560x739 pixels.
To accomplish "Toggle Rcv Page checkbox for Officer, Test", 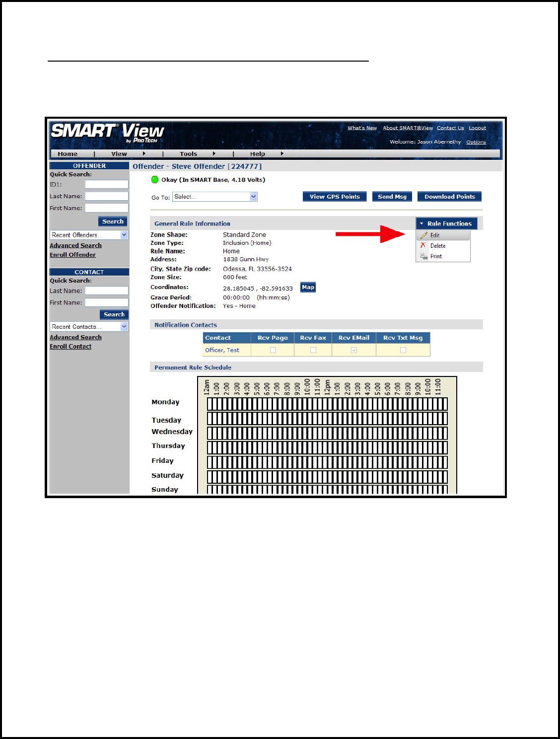I will pyautogui.click(x=273, y=350).
